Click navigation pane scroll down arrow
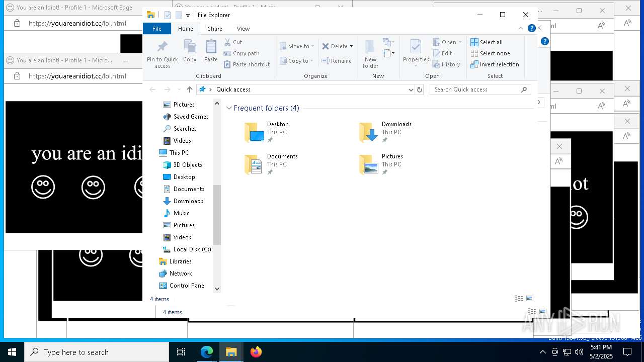The height and width of the screenshot is (362, 644). pos(217,289)
